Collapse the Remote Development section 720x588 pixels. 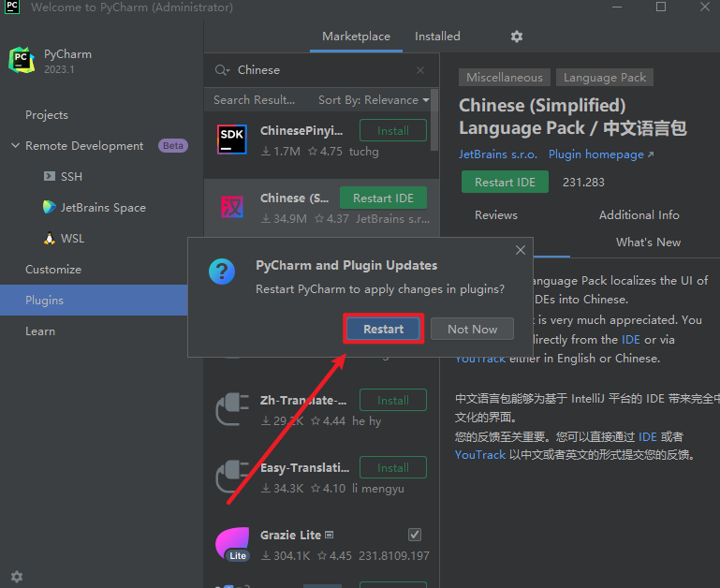[x=15, y=146]
